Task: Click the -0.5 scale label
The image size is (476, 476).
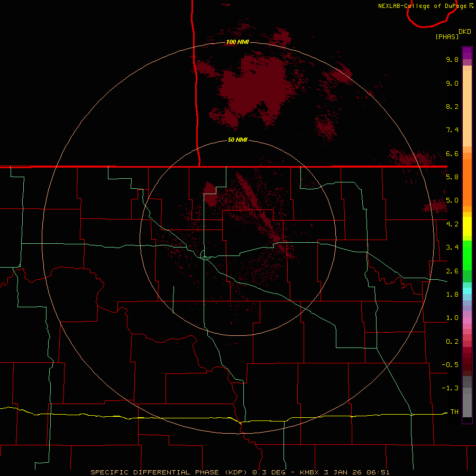Action: point(450,364)
